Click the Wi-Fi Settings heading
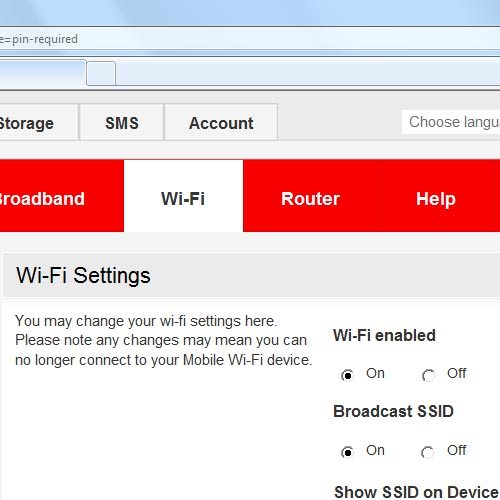 (x=83, y=276)
